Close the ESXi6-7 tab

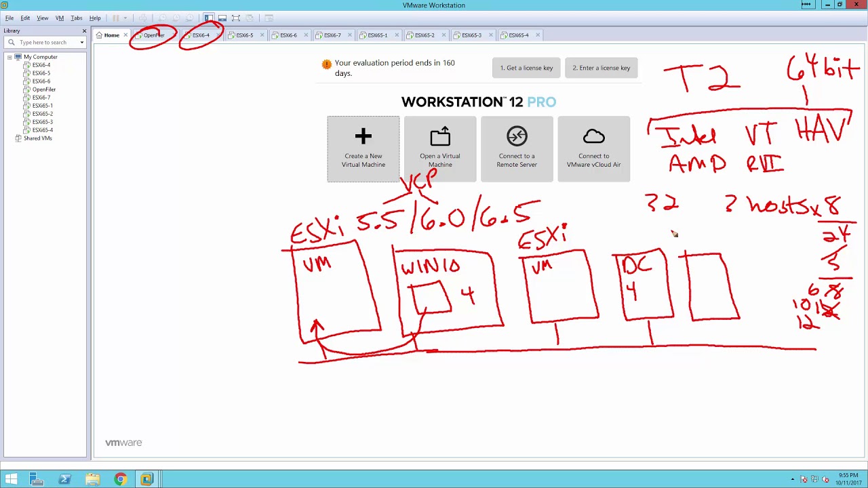coord(350,35)
